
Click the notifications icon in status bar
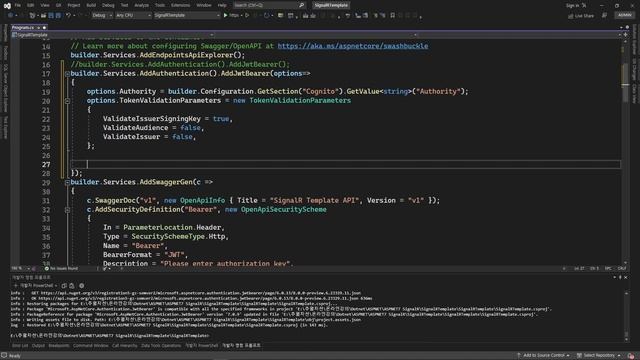point(631,356)
